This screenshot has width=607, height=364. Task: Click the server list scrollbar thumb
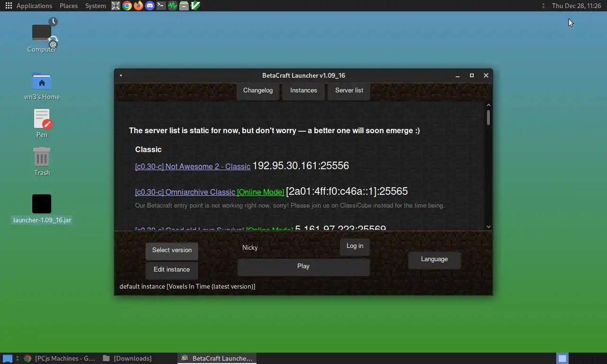pyautogui.click(x=488, y=118)
